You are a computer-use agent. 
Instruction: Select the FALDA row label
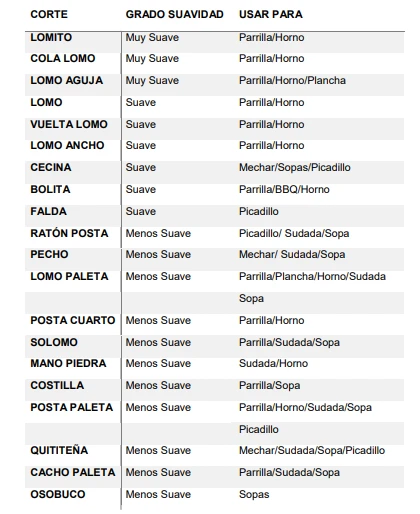(x=48, y=211)
